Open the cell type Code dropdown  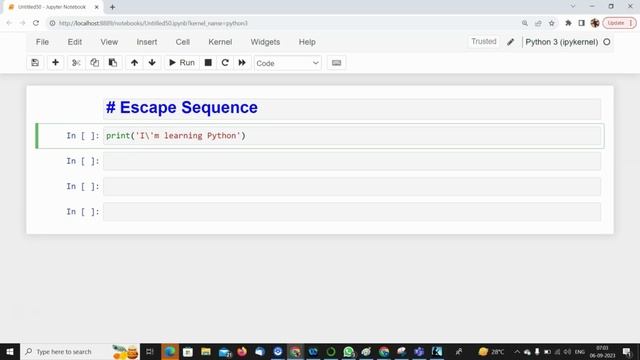287,63
